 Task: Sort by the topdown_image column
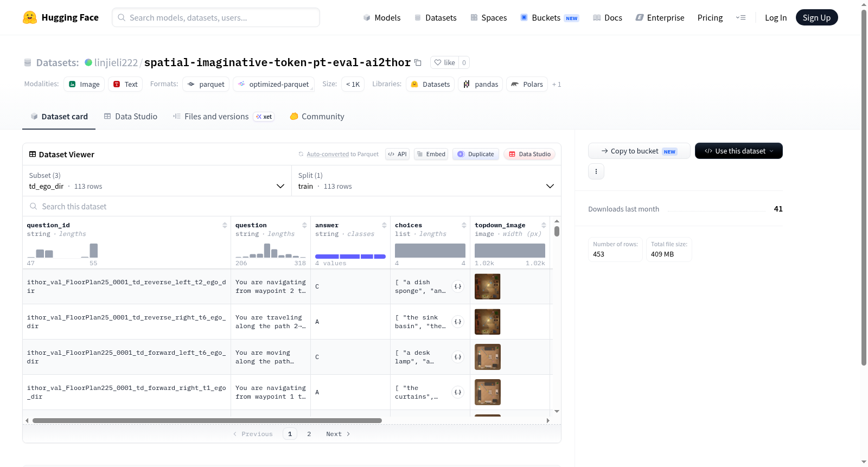tap(544, 225)
